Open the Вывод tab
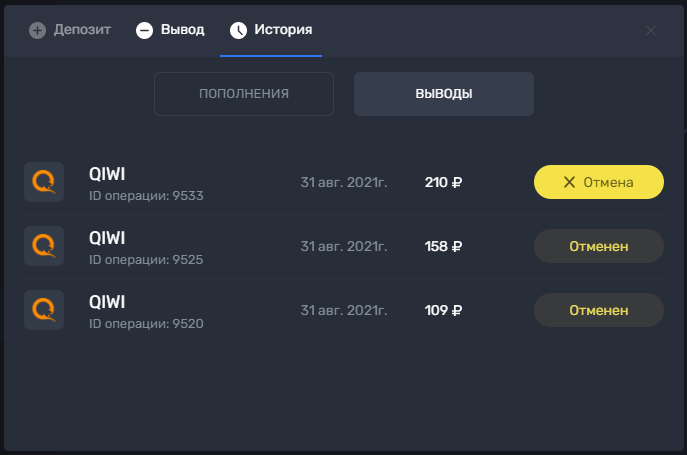The height and width of the screenshot is (455, 687). (x=170, y=30)
